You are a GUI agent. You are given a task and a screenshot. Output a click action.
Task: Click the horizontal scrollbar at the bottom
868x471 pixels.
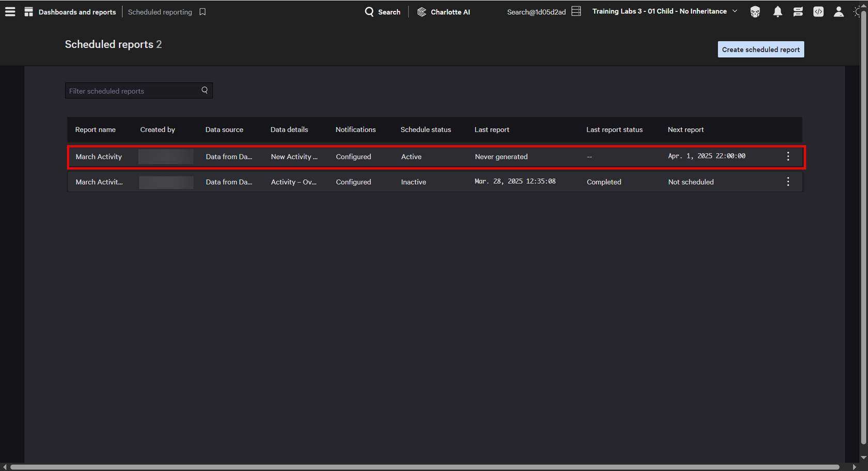pos(424,467)
